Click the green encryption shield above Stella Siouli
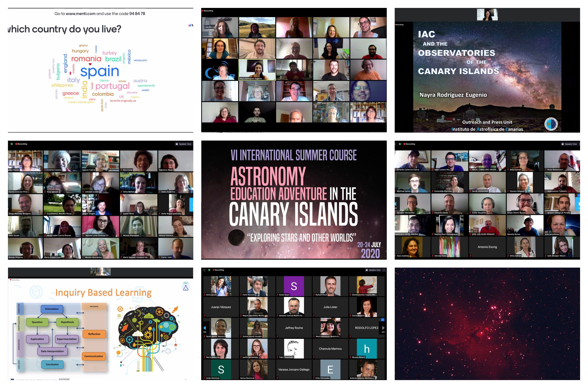The image size is (588, 388). [209, 270]
